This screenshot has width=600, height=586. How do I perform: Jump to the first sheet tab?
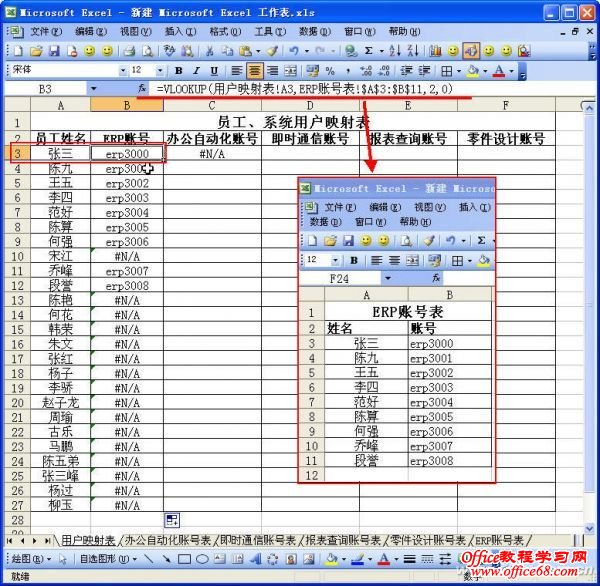coord(10,541)
